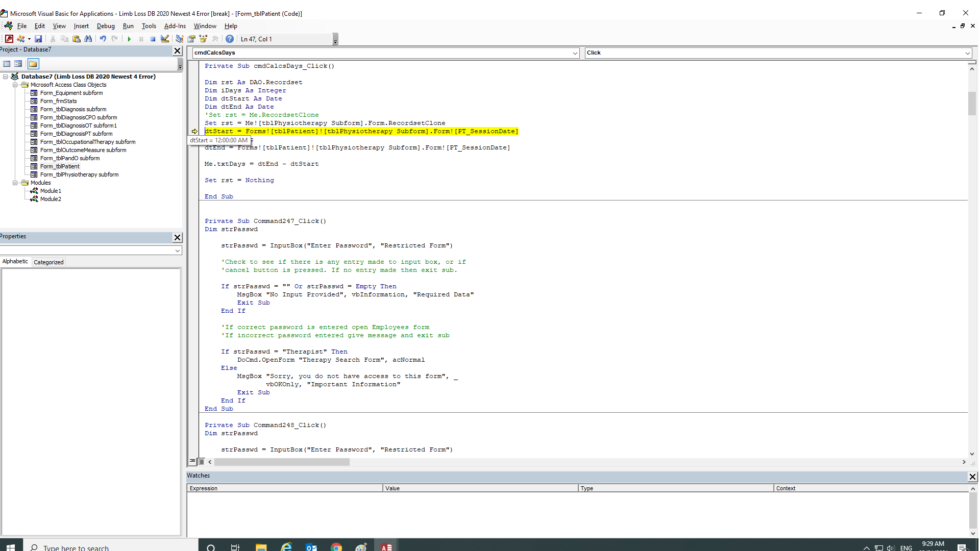Viewport: 980px width, 551px height.
Task: Click the Context column header in Watches
Action: [x=871, y=488]
